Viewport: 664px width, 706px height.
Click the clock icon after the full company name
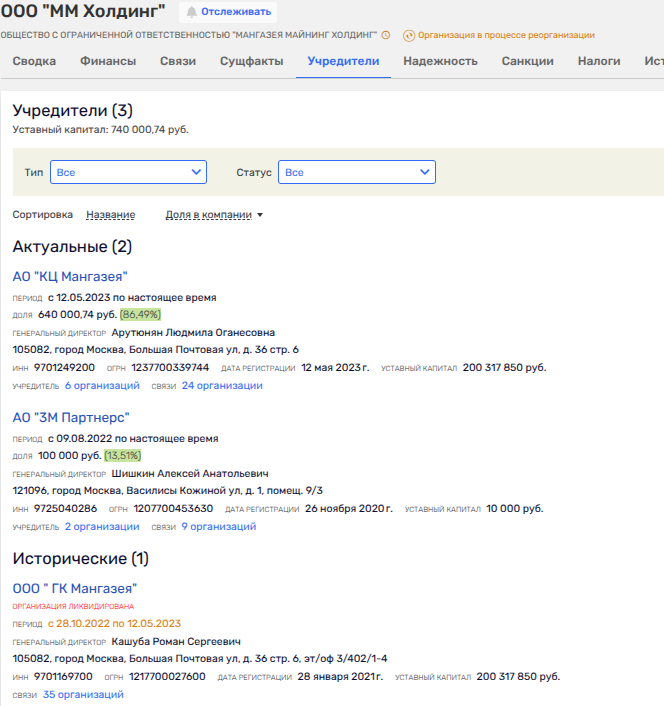tap(387, 35)
